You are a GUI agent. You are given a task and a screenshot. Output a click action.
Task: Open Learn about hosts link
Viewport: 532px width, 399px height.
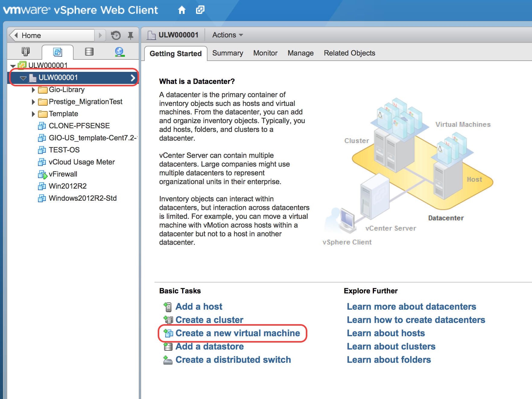point(386,333)
